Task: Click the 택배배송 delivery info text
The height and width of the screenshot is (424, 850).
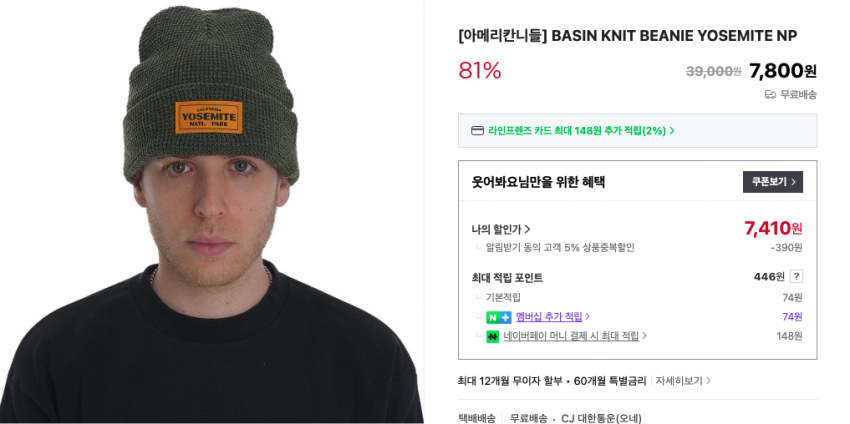Action: (x=476, y=418)
